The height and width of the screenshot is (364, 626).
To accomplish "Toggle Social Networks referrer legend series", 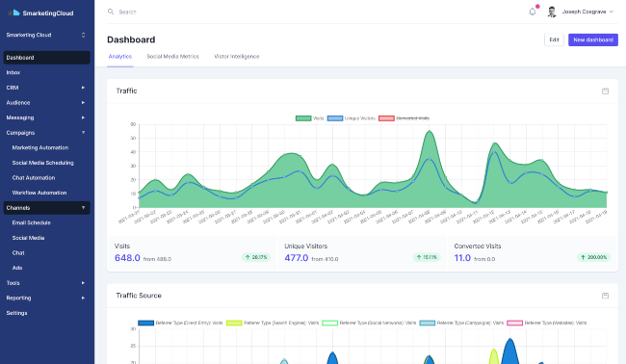I will click(x=369, y=323).
